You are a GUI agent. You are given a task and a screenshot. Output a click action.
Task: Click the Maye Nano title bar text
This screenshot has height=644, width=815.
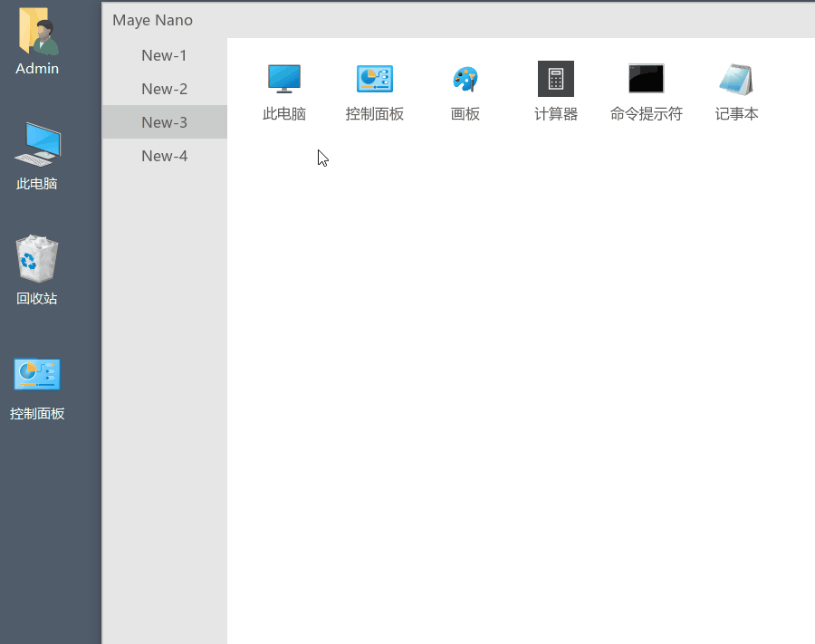coord(152,20)
